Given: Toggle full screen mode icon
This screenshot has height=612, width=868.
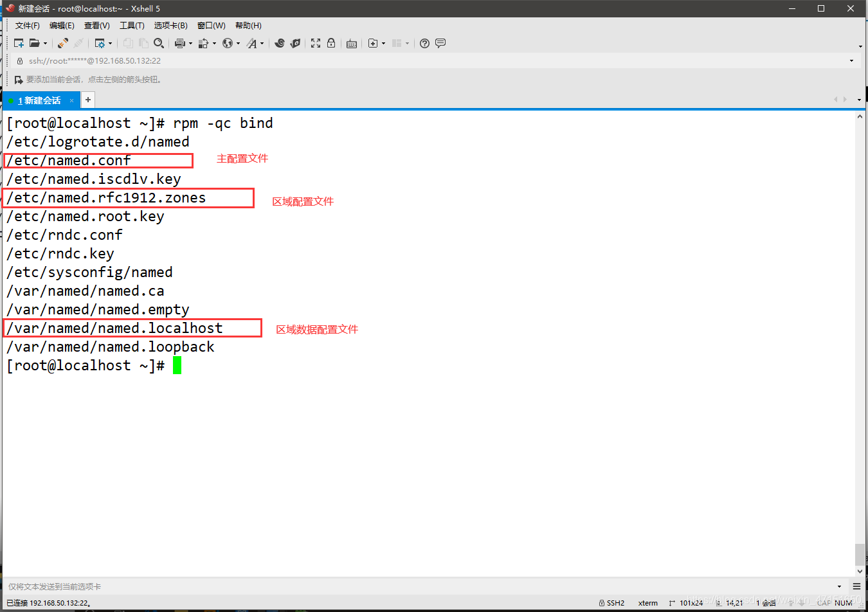Looking at the screenshot, I should [x=316, y=43].
